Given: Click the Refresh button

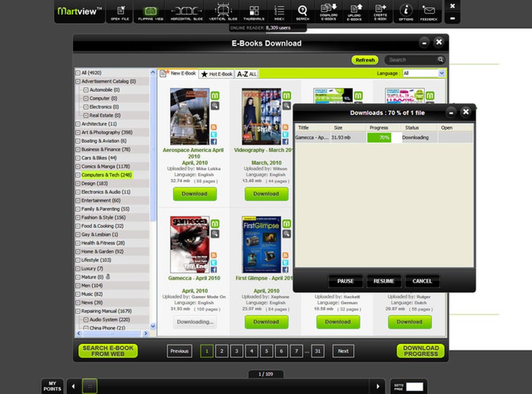Looking at the screenshot, I should 365,60.
